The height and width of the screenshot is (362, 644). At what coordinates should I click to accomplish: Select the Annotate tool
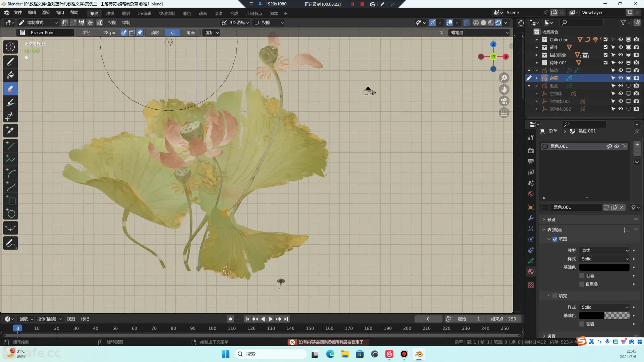click(x=10, y=243)
